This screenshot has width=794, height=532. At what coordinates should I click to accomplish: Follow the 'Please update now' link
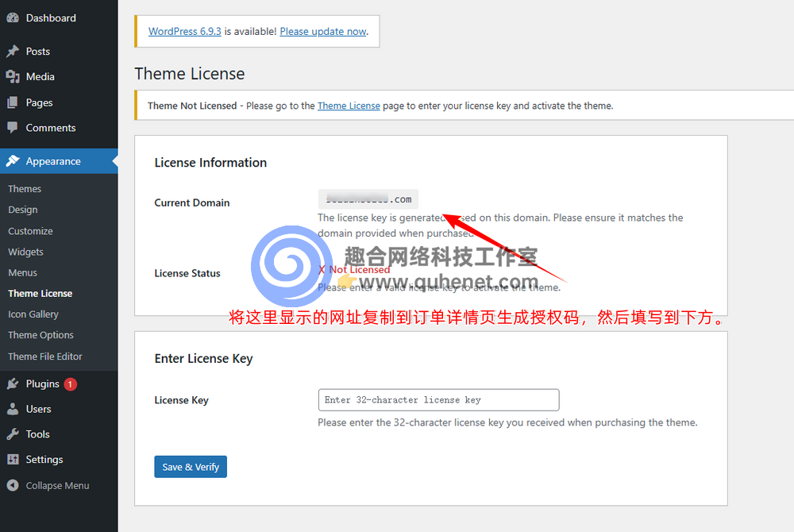323,32
